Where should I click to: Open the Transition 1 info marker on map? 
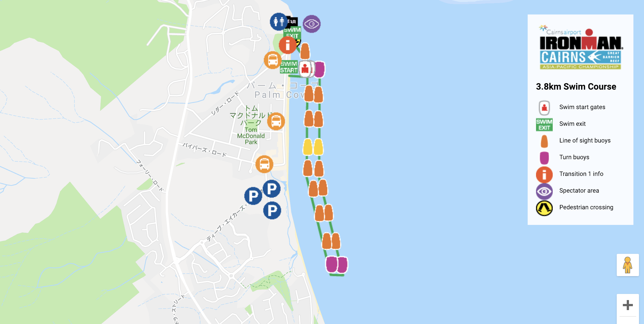click(x=288, y=45)
